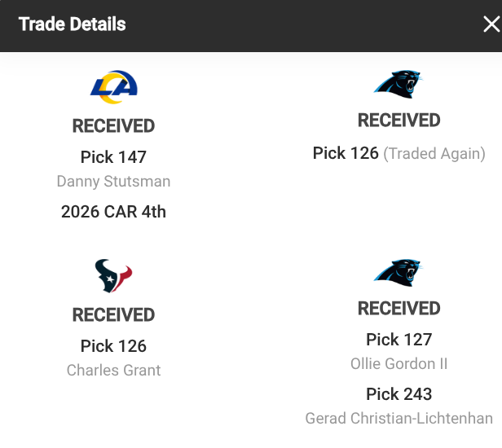
Task: Click the bottom Carolina Panthers logo
Action: click(x=399, y=273)
